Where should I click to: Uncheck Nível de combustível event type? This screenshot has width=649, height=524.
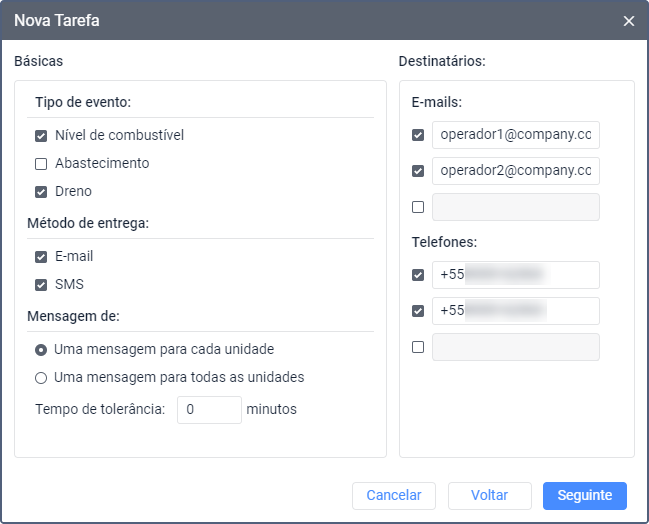pyautogui.click(x=41, y=135)
